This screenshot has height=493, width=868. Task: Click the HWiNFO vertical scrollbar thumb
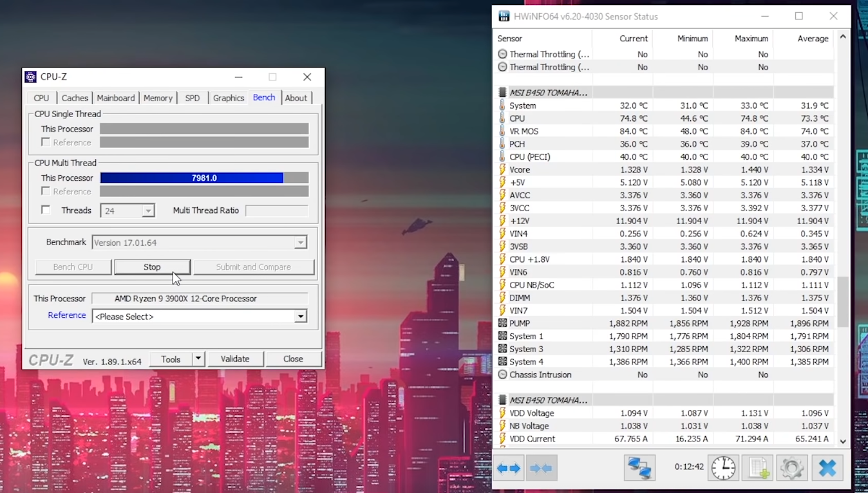[843, 302]
